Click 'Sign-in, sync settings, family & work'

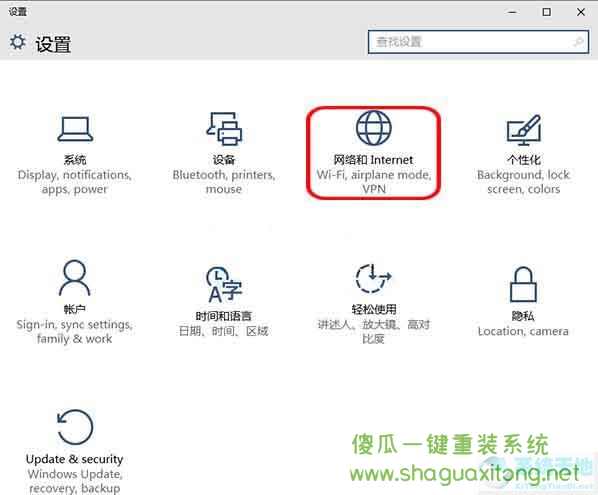pos(75,331)
